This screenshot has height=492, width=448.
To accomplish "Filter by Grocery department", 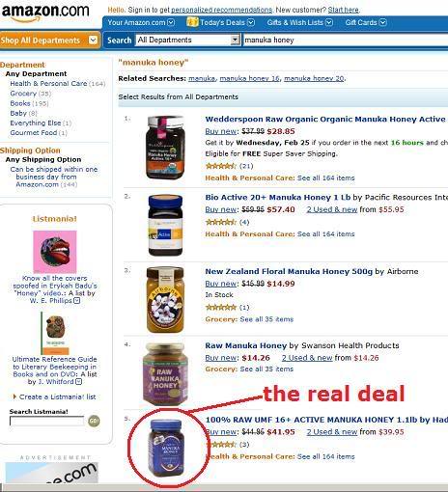I will pyautogui.click(x=23, y=94).
